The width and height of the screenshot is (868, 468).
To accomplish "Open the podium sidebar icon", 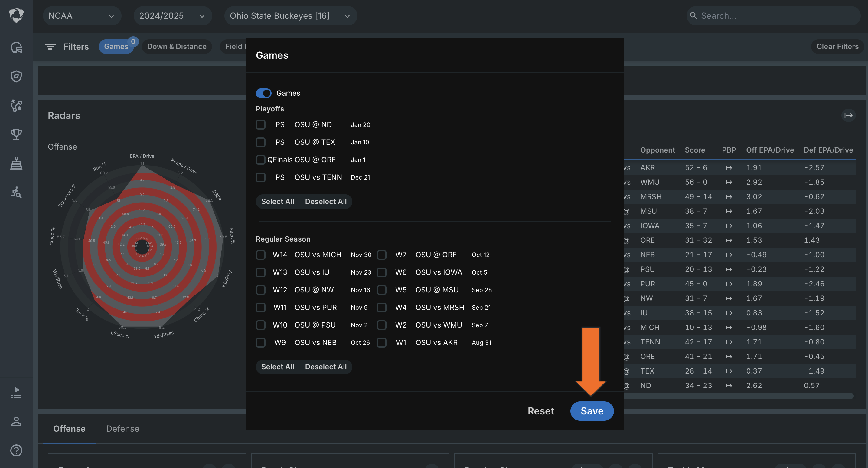I will [x=16, y=163].
